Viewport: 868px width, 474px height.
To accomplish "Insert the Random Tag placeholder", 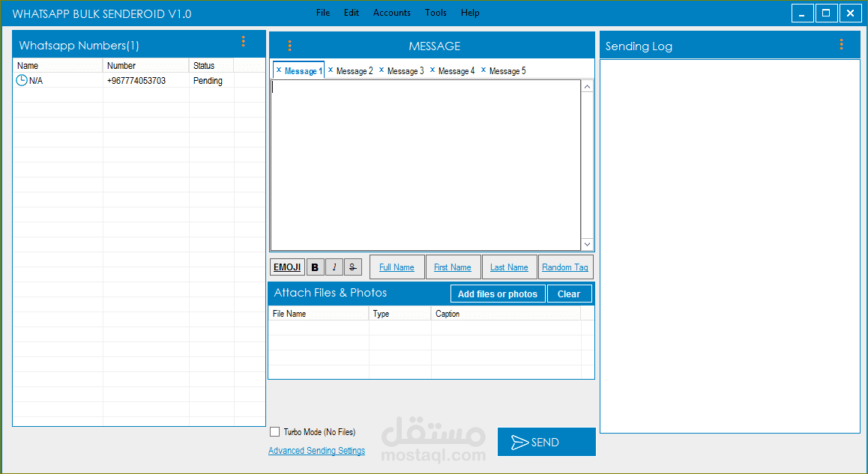I will 565,267.
